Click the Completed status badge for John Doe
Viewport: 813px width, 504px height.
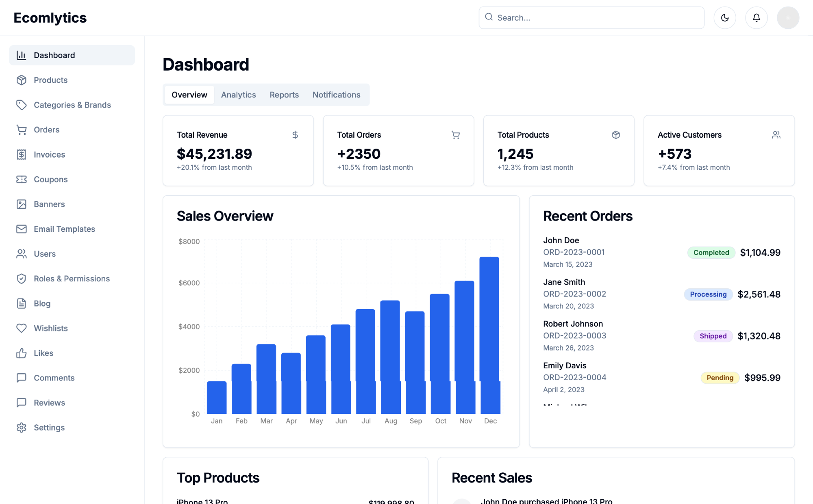(711, 253)
